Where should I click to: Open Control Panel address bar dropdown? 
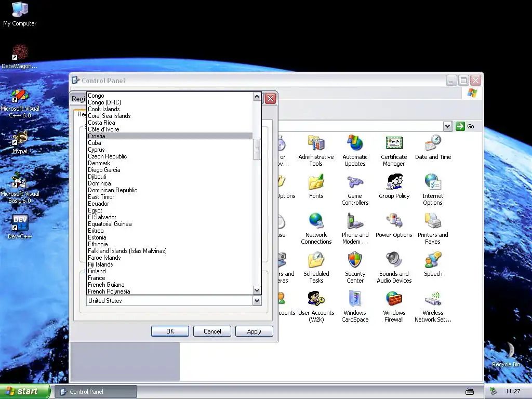[x=447, y=126]
